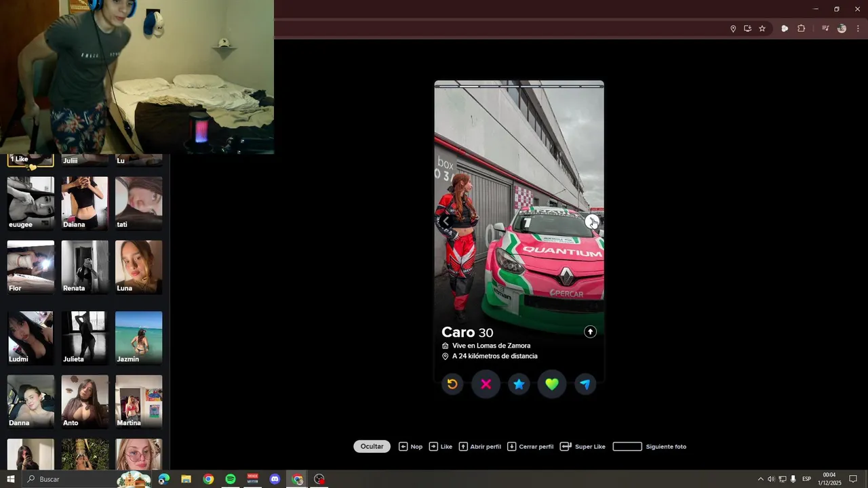Open the euugee match thumbnail

(31, 203)
